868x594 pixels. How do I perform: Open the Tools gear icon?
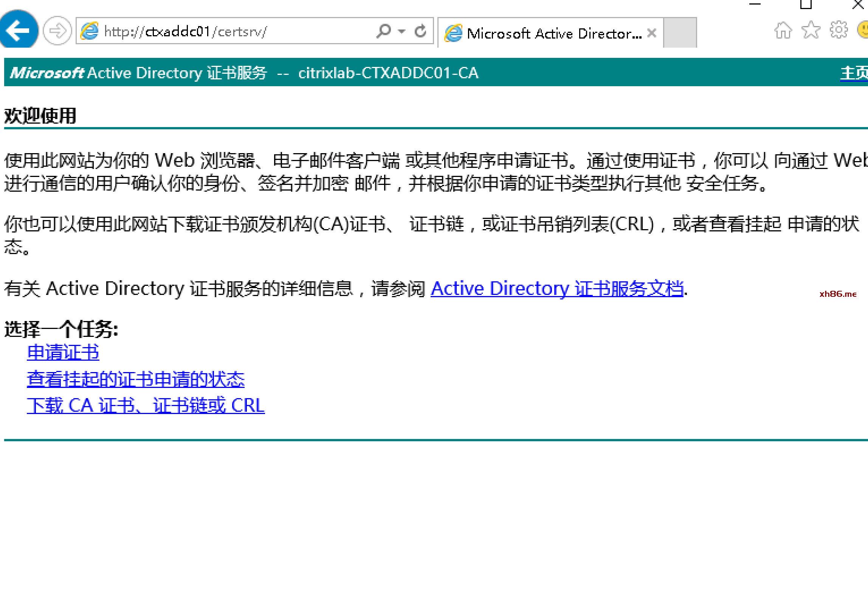[x=839, y=30]
